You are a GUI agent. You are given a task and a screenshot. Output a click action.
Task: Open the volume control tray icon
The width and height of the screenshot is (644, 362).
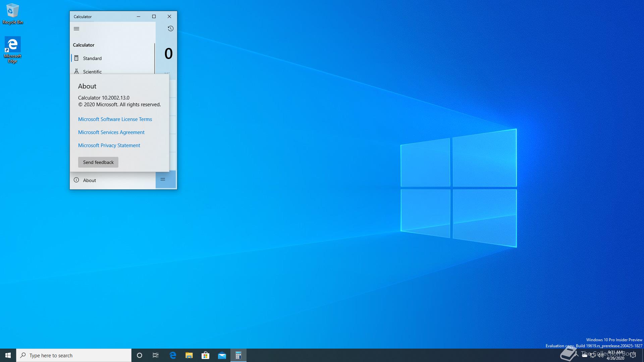[601, 356]
